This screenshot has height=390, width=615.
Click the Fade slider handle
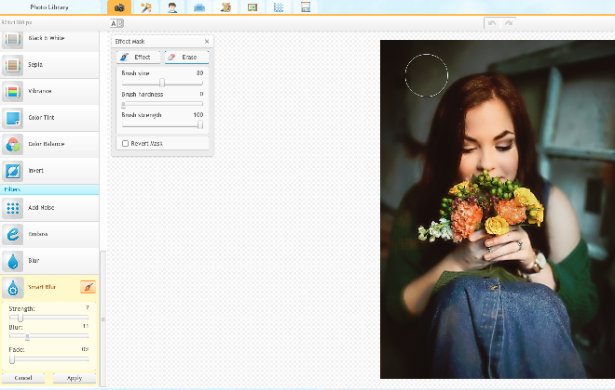[12, 359]
